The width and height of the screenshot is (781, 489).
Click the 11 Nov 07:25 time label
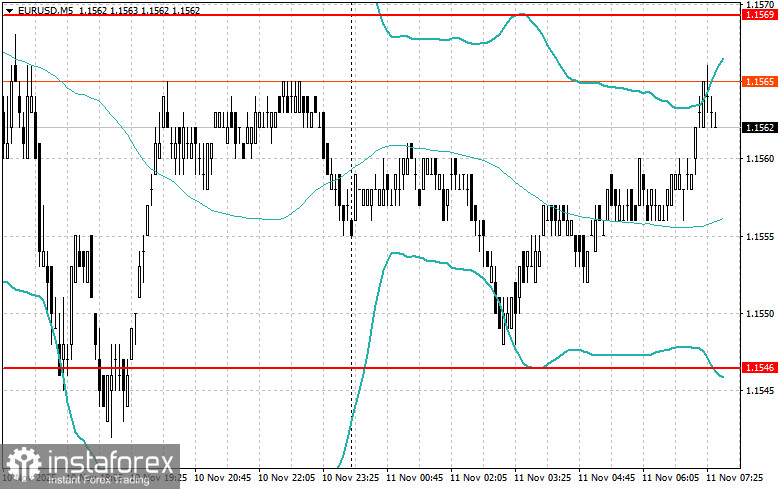pos(734,478)
